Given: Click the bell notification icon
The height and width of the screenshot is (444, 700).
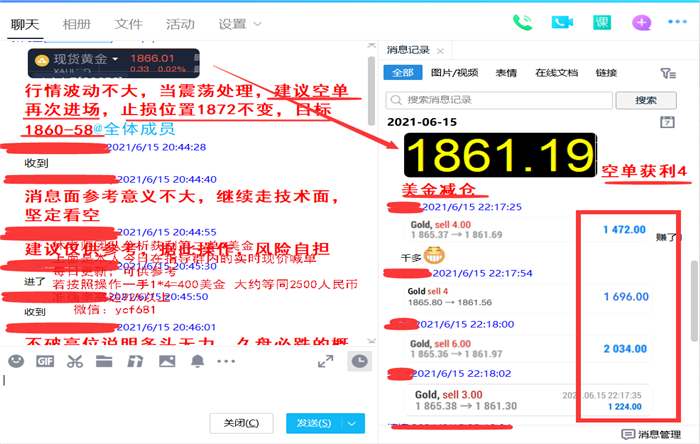Looking at the screenshot, I should (x=197, y=361).
